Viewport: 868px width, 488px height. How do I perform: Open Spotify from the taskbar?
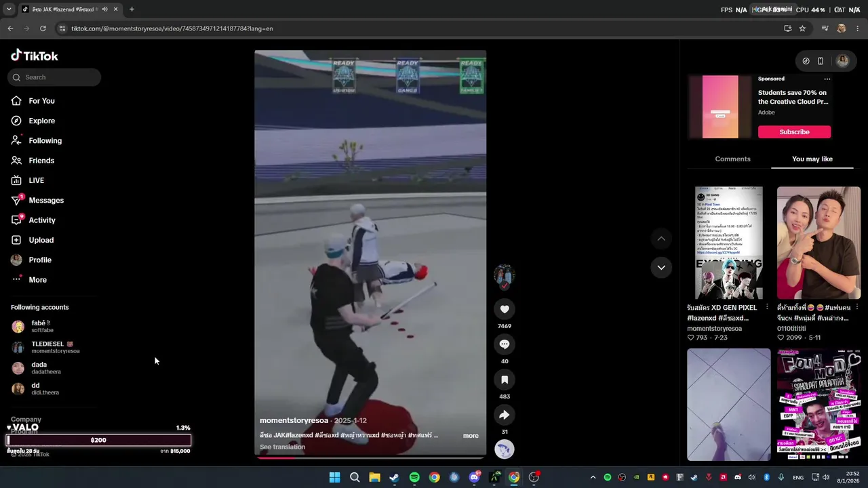point(414,477)
